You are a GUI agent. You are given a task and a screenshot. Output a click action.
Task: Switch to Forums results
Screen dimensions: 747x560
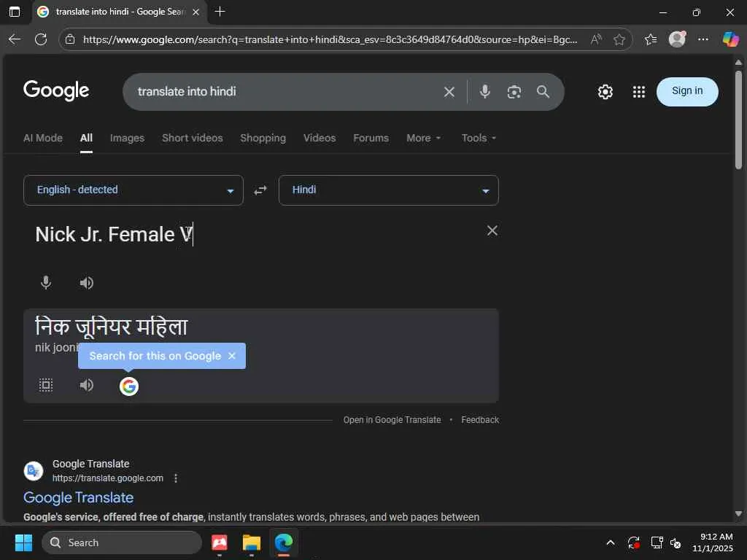(371, 138)
